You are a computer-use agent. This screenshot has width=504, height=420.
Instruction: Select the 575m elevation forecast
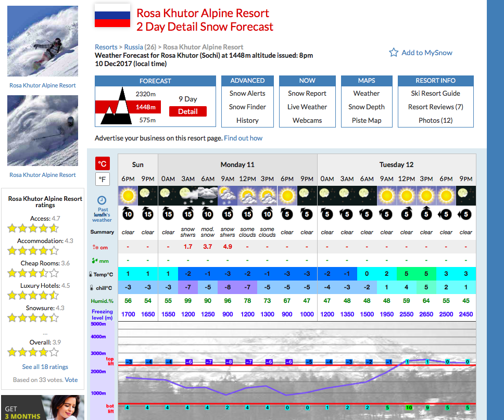[x=147, y=120]
